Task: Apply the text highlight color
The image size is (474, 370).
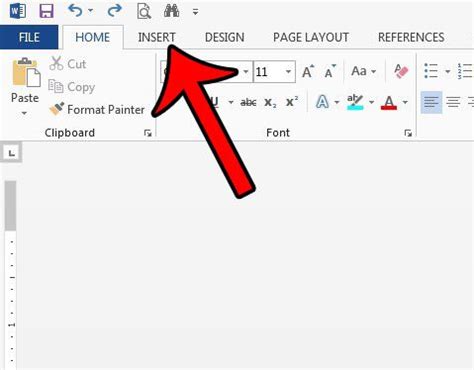Action: (355, 102)
